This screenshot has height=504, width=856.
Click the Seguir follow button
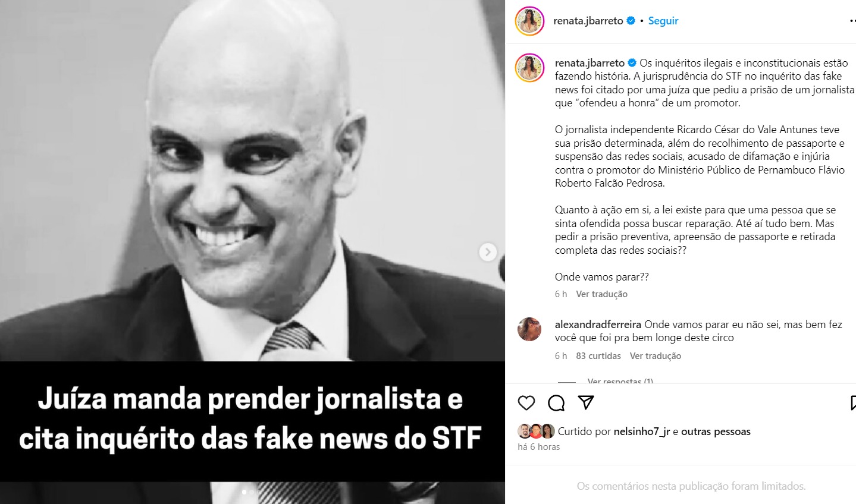(663, 21)
